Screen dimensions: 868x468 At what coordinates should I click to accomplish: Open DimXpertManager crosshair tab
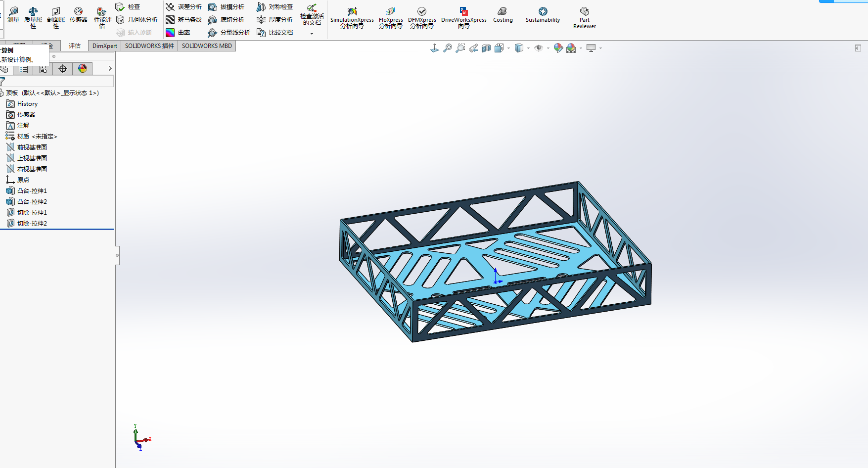[x=63, y=69]
